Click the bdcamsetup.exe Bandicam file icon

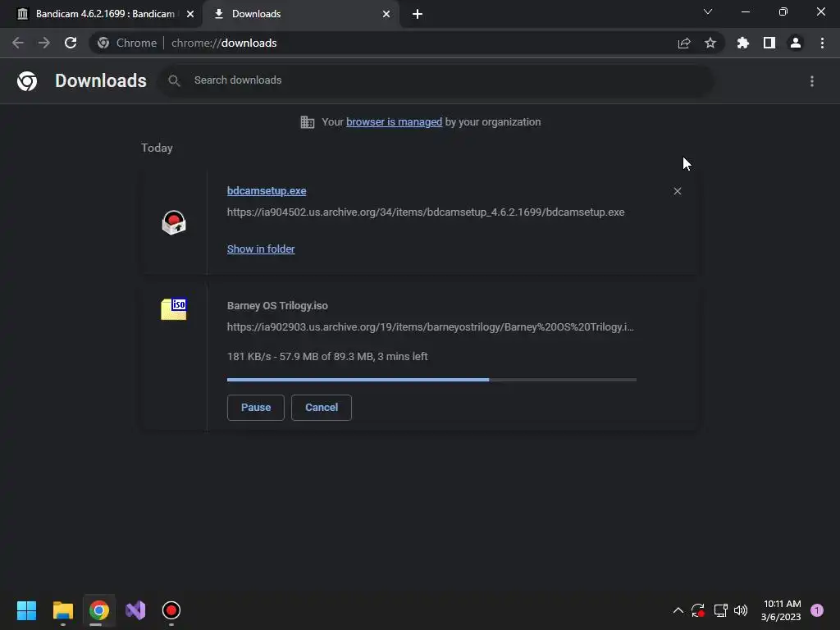(174, 222)
